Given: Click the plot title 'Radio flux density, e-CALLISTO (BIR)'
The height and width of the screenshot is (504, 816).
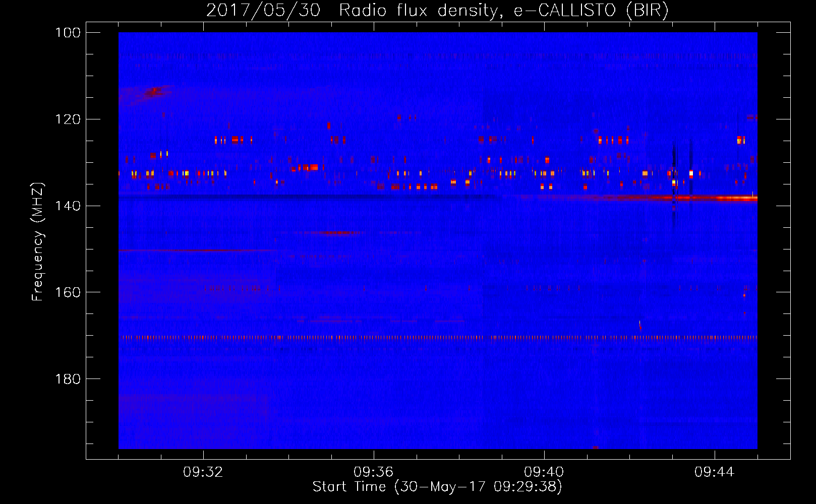Looking at the screenshot, I should [x=503, y=11].
